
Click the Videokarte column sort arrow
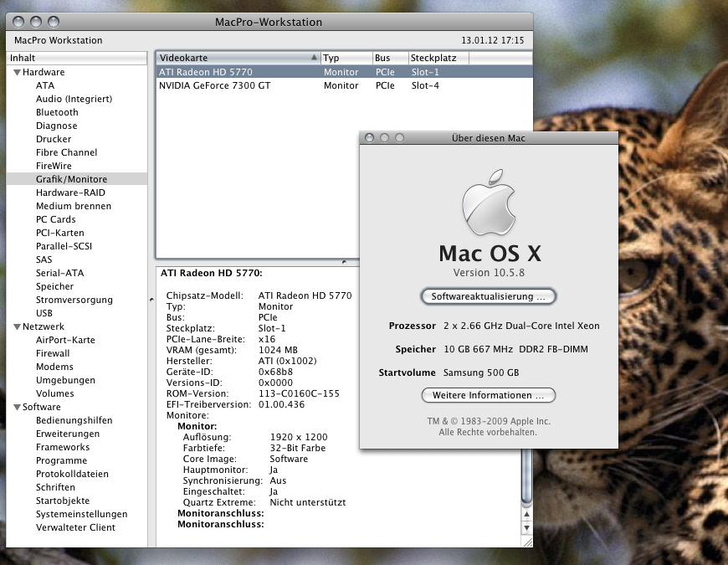coord(314,58)
